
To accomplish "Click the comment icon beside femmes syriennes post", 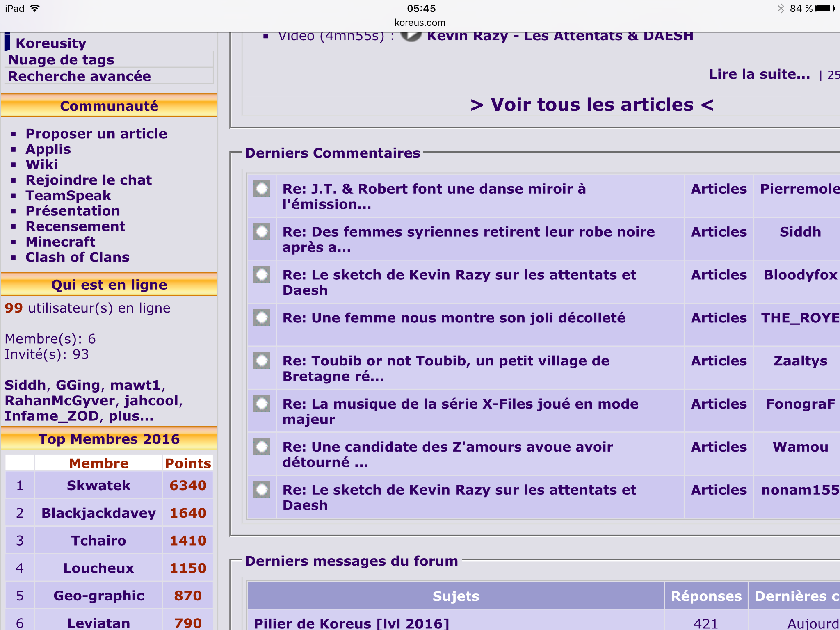I will coord(262,232).
